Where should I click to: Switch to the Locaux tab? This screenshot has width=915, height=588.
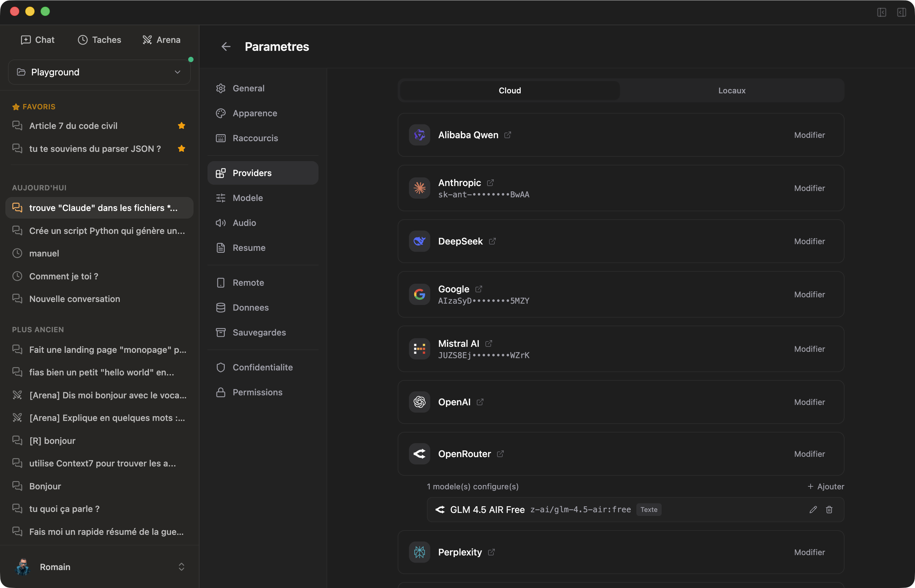731,90
